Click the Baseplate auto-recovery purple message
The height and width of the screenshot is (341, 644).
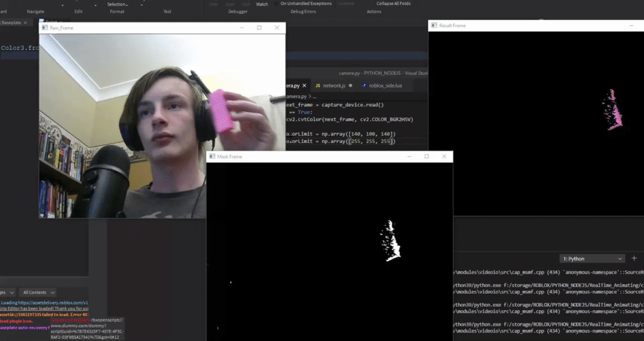(x=24, y=327)
